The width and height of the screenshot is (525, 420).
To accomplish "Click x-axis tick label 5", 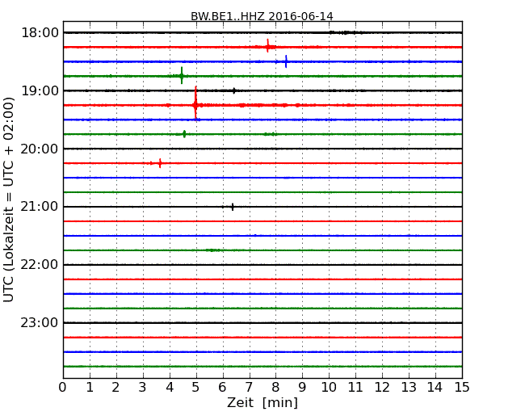I will coord(195,387).
